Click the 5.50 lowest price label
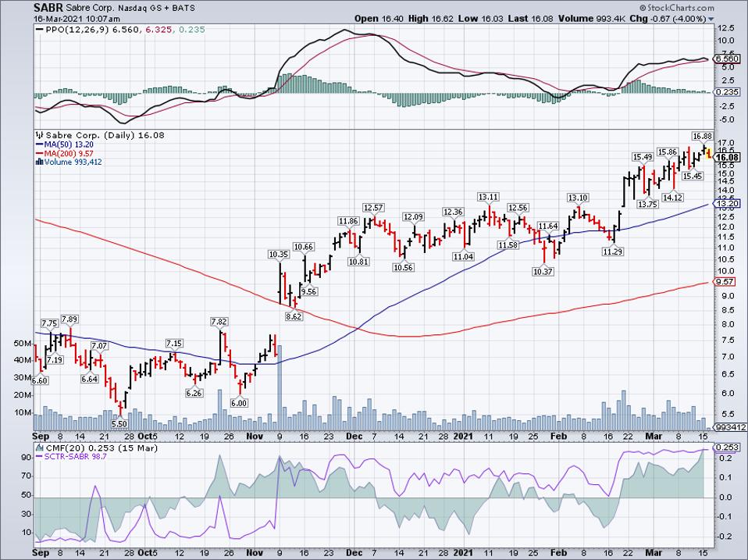 tap(119, 423)
